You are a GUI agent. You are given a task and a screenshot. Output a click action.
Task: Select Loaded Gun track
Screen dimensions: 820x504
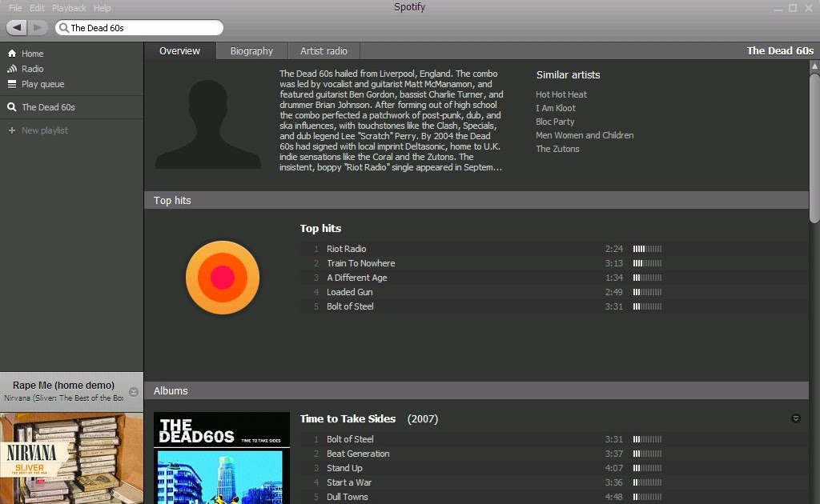[349, 292]
